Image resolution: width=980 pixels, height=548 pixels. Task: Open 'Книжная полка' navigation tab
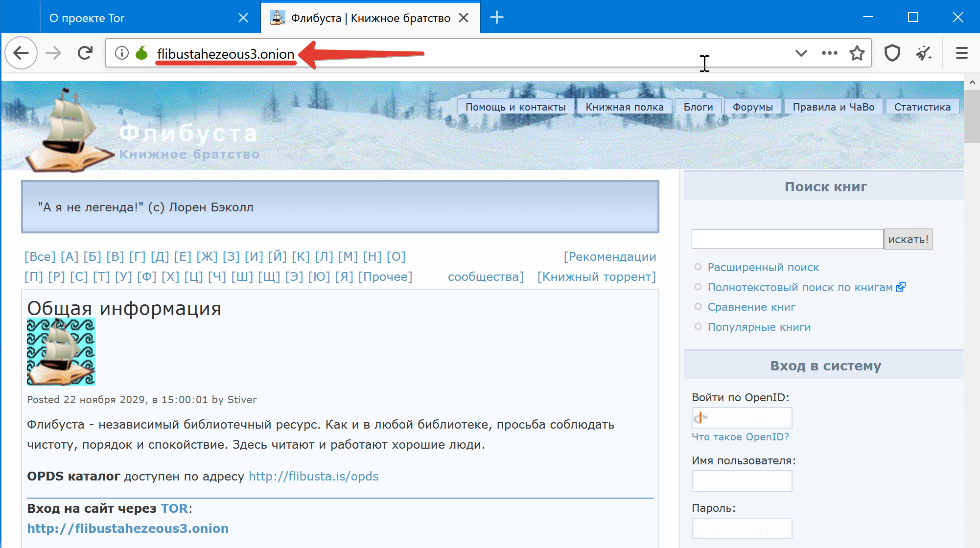tap(625, 107)
